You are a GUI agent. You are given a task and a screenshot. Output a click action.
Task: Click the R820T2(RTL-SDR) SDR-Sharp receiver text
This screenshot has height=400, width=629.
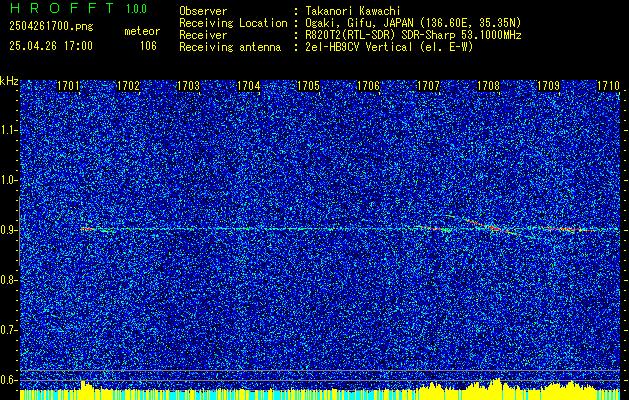coord(413,35)
